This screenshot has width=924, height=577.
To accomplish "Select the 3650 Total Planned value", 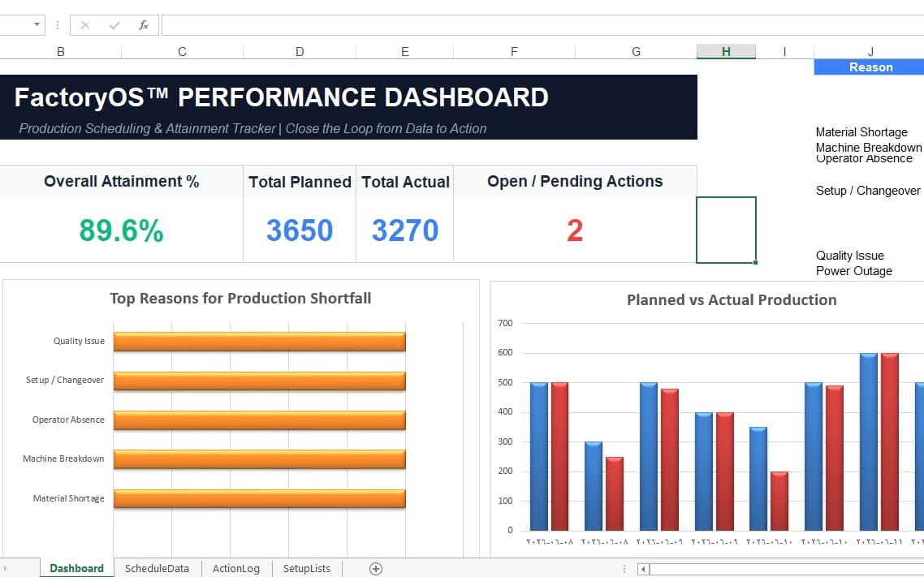I will pos(300,230).
